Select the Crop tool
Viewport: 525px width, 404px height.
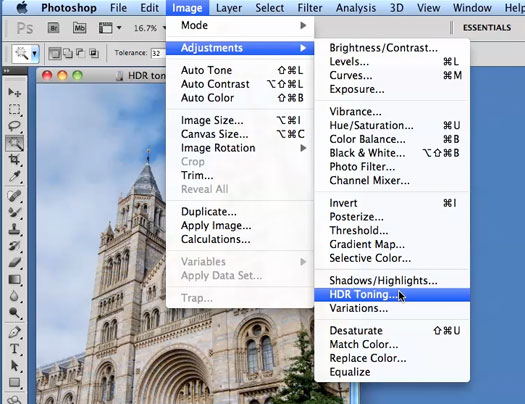(14, 160)
